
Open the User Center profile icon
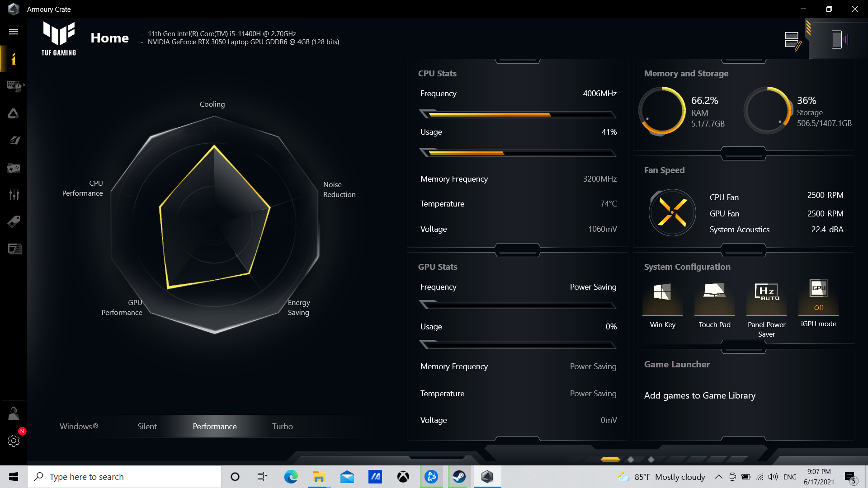[14, 413]
